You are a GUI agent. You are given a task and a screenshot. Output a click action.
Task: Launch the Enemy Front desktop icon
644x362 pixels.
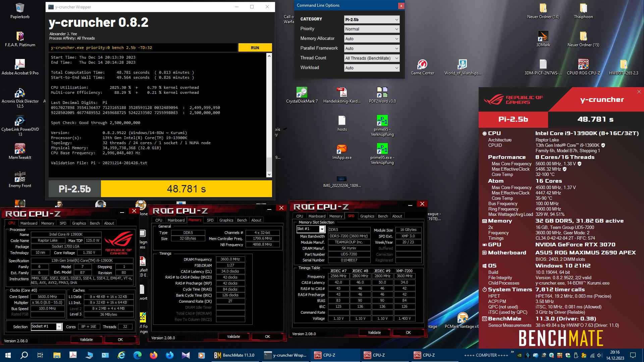[x=20, y=180]
